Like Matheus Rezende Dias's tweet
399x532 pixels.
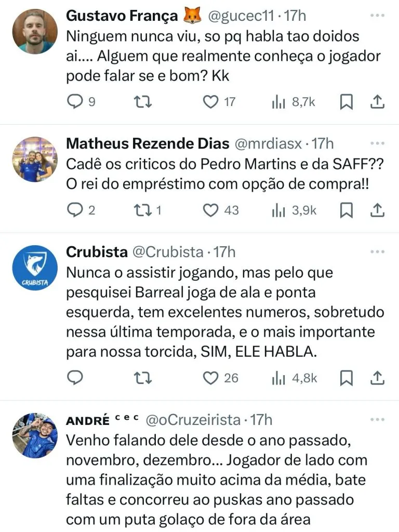coord(210,210)
